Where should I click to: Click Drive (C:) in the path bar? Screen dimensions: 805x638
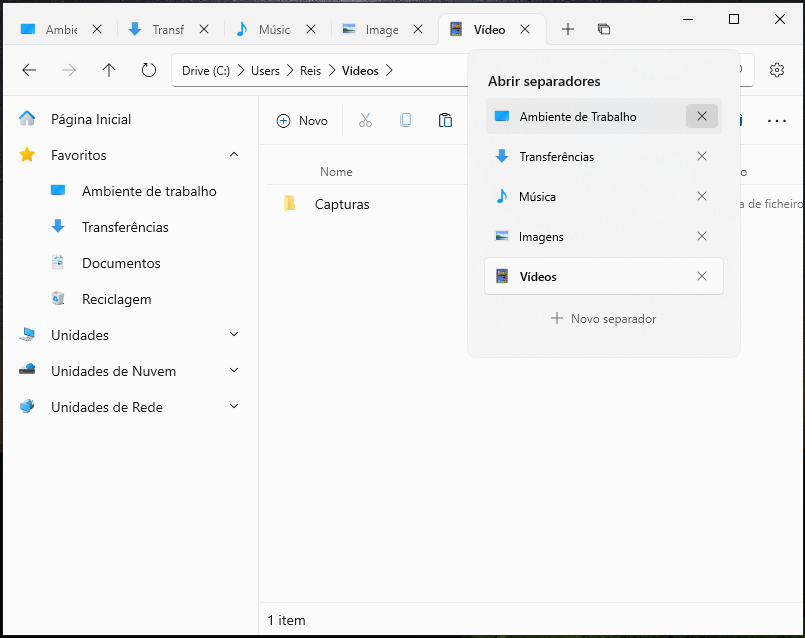point(206,70)
